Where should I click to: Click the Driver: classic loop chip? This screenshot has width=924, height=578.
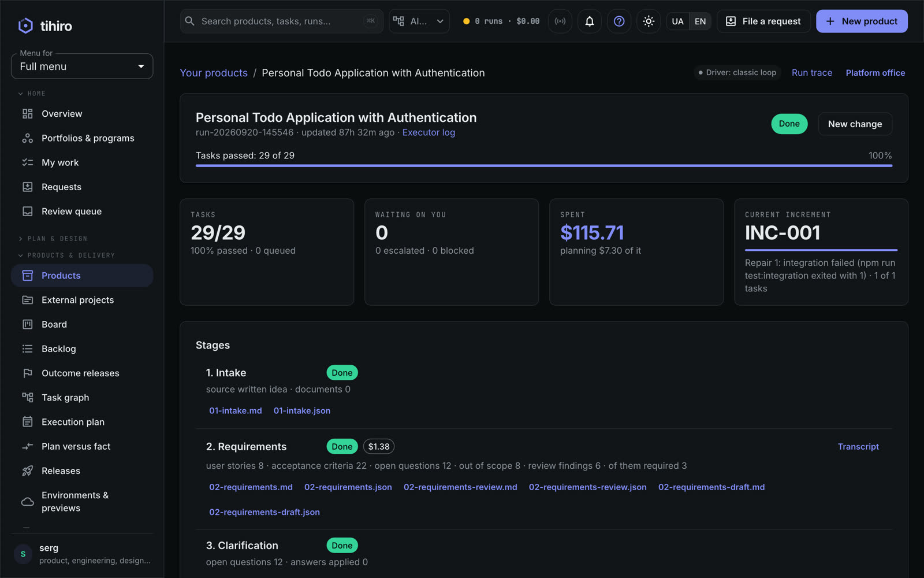coord(737,73)
